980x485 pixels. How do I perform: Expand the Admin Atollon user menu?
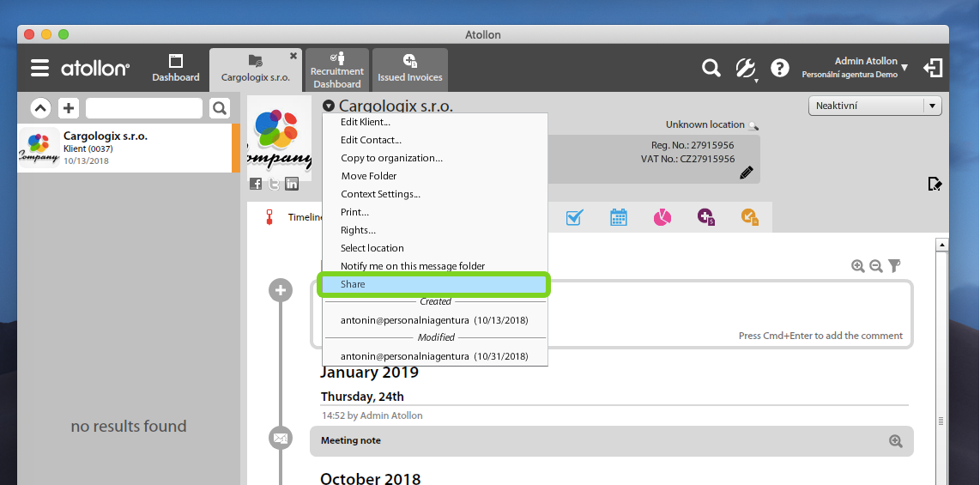[x=904, y=67]
